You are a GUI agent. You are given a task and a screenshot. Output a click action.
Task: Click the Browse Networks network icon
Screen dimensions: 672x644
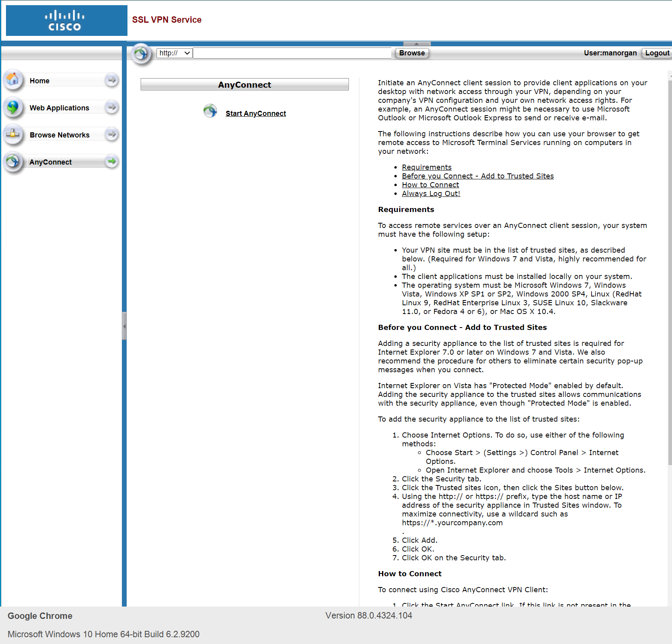tap(13, 134)
